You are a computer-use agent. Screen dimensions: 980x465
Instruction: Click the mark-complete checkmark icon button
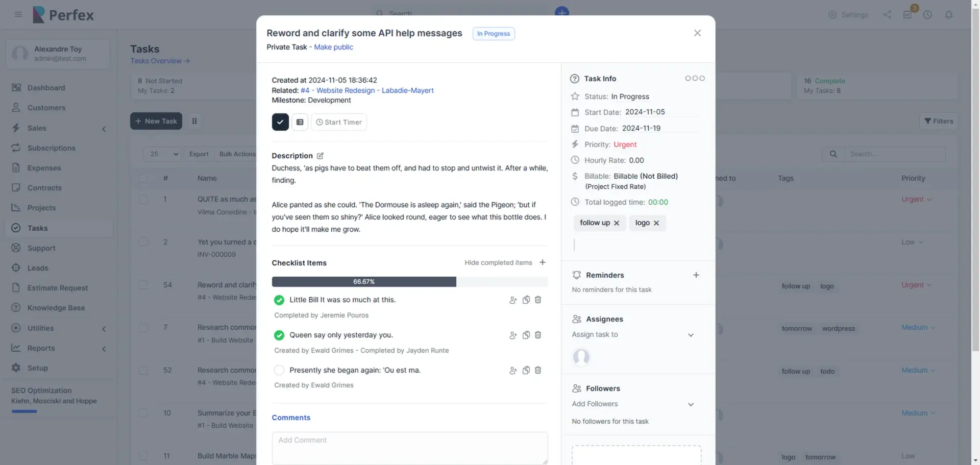click(280, 122)
